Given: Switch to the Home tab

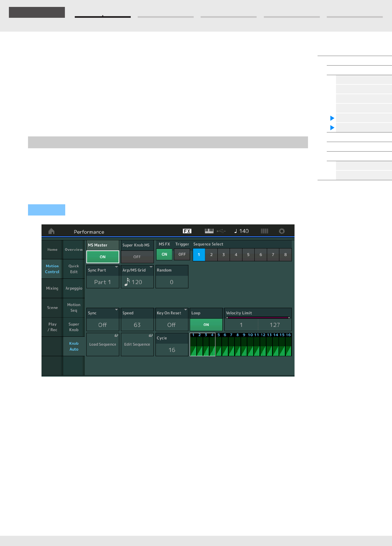Looking at the screenshot, I should tap(52, 250).
